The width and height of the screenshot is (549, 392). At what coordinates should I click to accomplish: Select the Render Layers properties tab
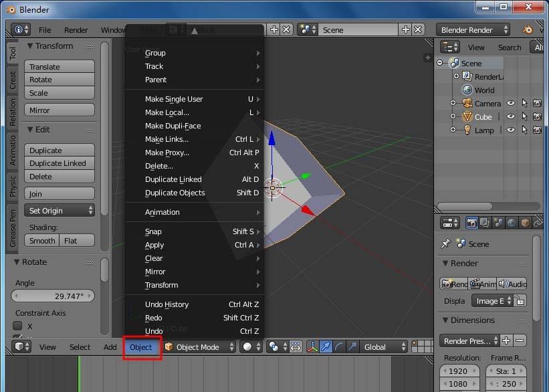click(x=485, y=223)
